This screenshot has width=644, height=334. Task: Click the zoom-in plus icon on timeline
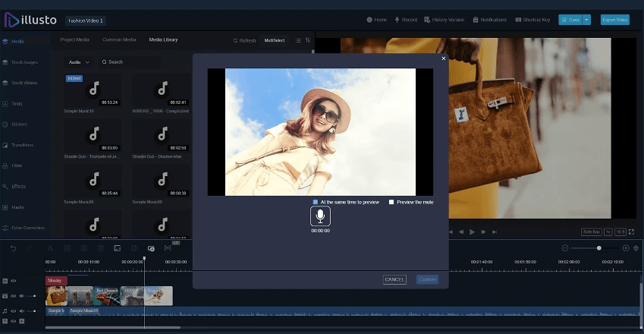[626, 248]
